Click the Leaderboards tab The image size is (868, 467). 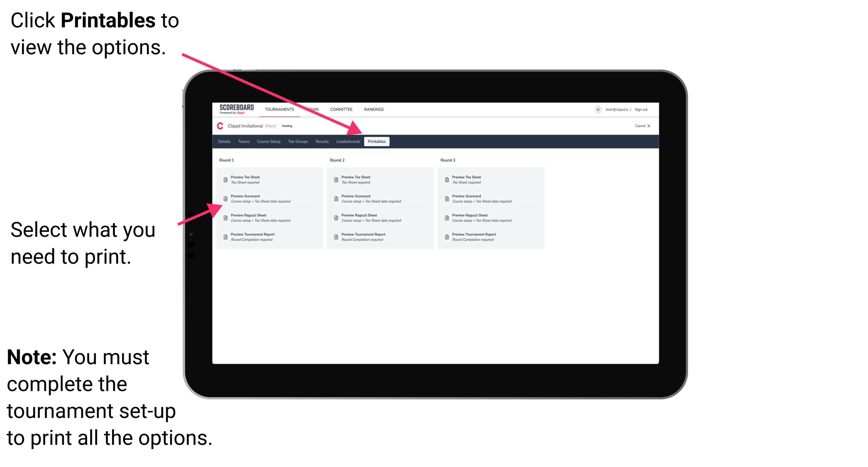tap(347, 142)
